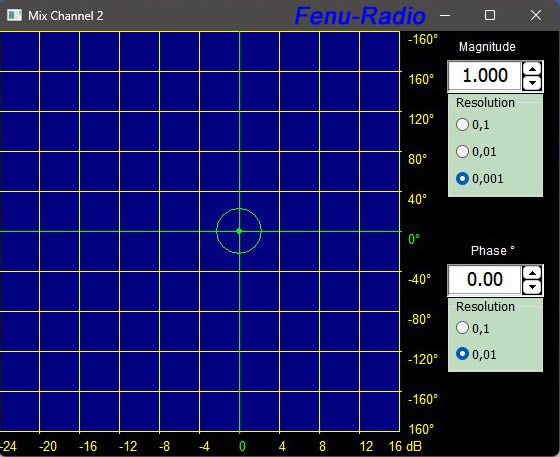Click plot grid at 4 dB and 40°
The image size is (560, 457).
(x=280, y=191)
